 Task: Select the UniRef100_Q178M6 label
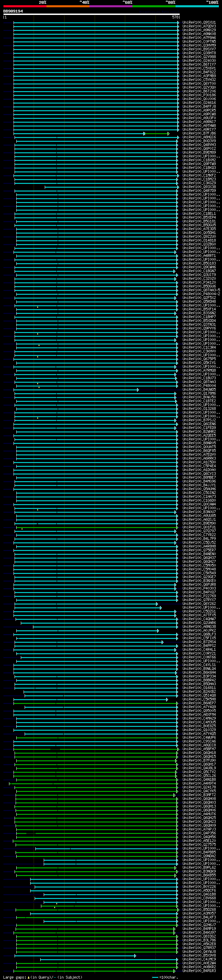click(199, 394)
